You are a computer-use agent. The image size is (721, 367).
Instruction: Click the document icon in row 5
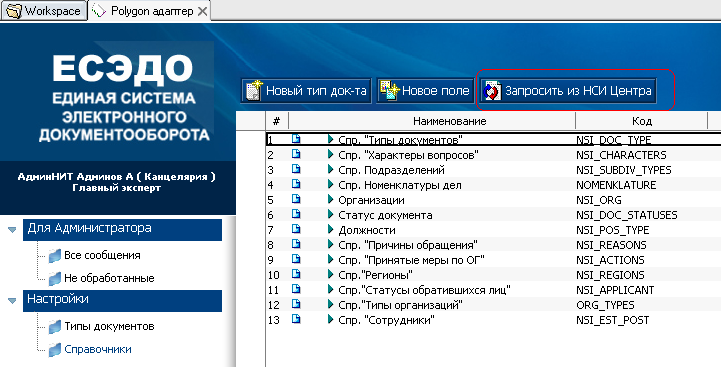(296, 199)
